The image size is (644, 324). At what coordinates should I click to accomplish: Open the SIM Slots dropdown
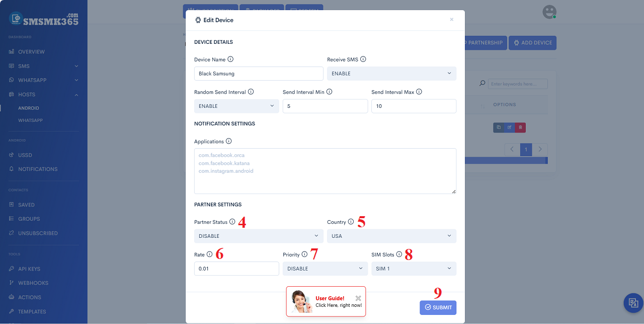point(414,269)
